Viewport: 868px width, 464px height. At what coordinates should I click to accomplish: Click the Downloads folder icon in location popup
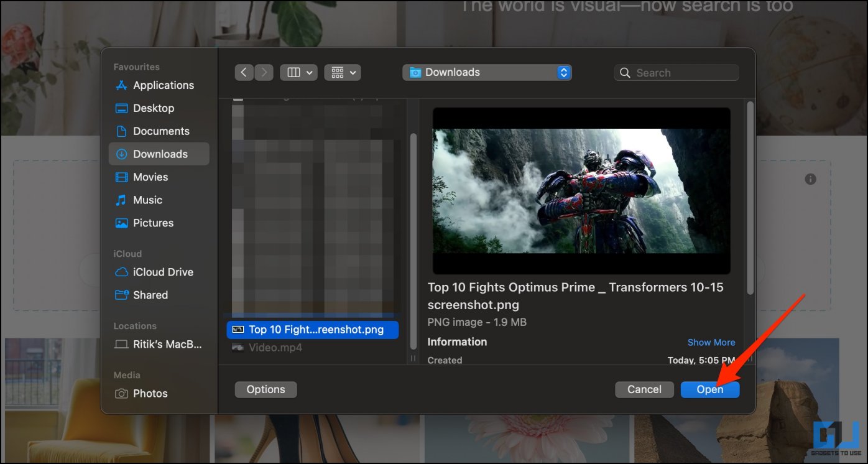pos(415,73)
